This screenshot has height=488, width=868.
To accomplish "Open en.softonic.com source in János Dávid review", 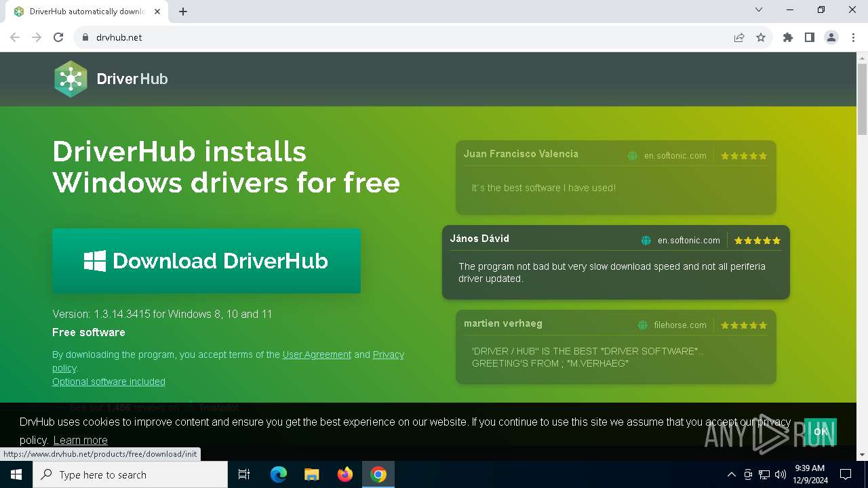I will [x=689, y=241].
